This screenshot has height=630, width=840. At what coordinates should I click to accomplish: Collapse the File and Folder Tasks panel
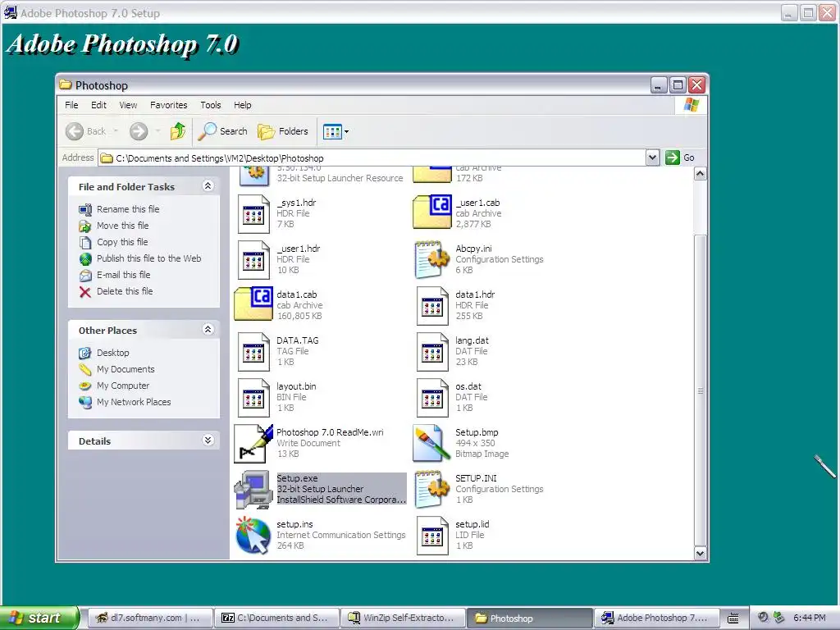208,186
